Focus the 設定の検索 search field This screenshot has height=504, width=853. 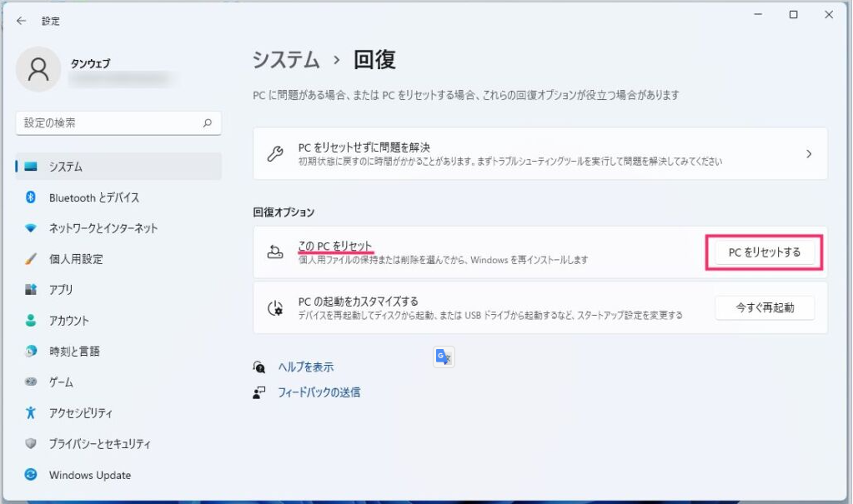(118, 122)
